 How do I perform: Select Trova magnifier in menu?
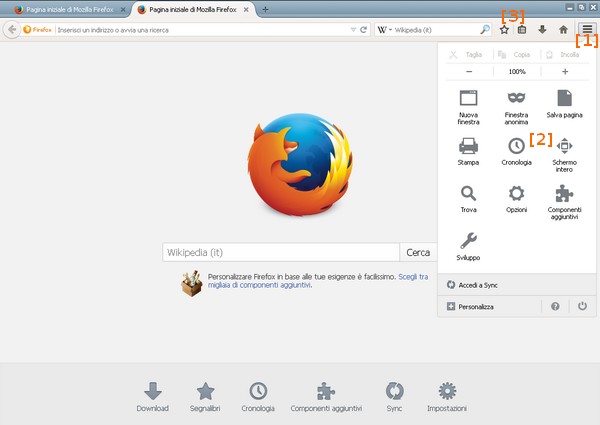(x=468, y=199)
